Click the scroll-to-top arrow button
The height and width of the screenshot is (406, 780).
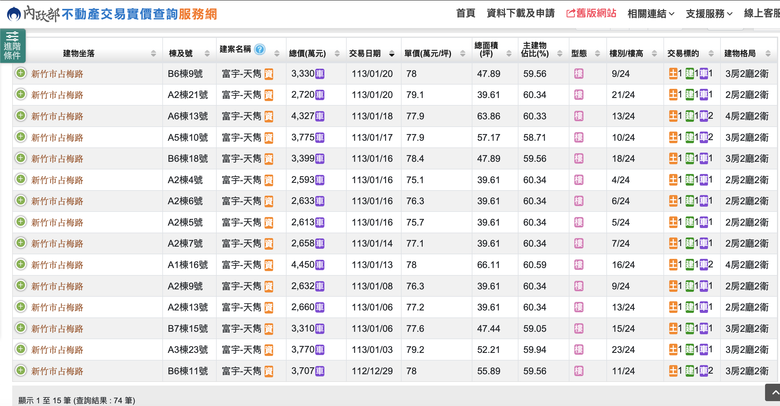pos(773,392)
